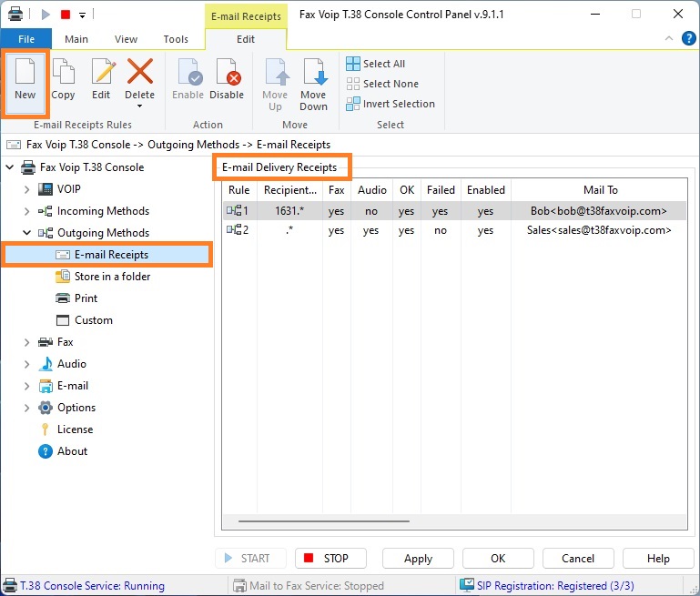This screenshot has width=700, height=596.
Task: Click the Apply button
Action: (x=418, y=559)
